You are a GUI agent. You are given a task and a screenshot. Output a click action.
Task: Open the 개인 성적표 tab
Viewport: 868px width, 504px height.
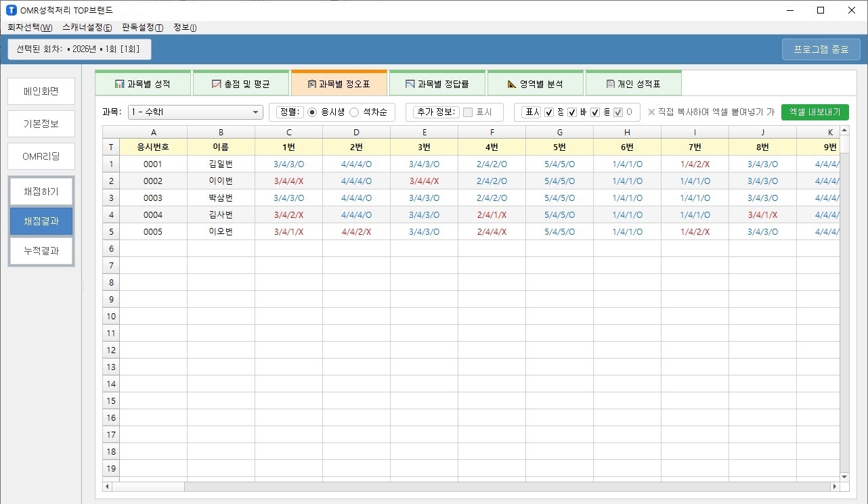point(633,84)
